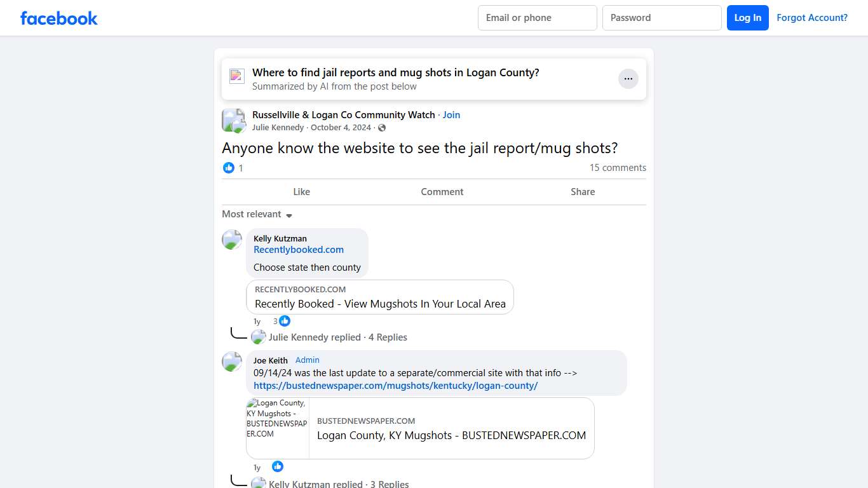Image resolution: width=868 pixels, height=488 pixels.
Task: Click the facebook logo icon
Action: point(58,18)
